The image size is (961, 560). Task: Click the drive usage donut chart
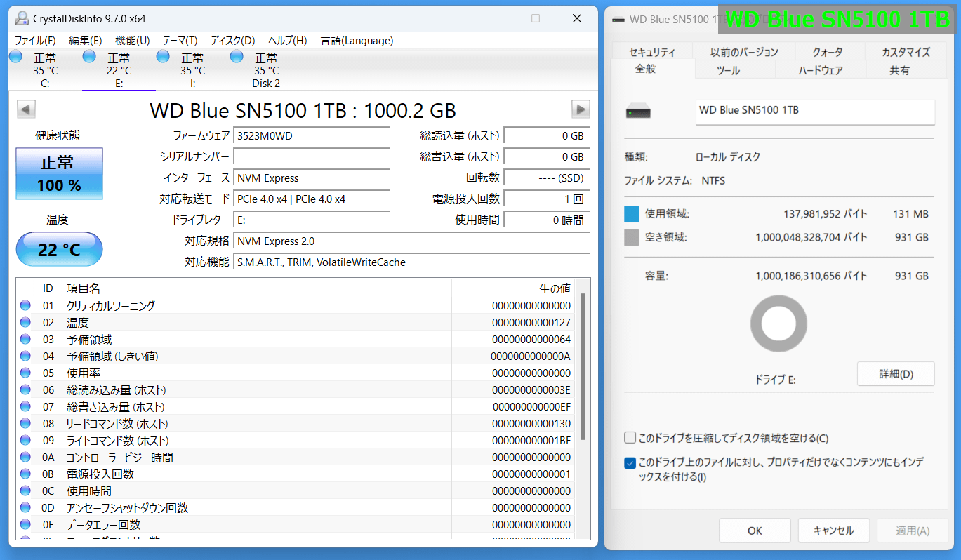coord(778,324)
